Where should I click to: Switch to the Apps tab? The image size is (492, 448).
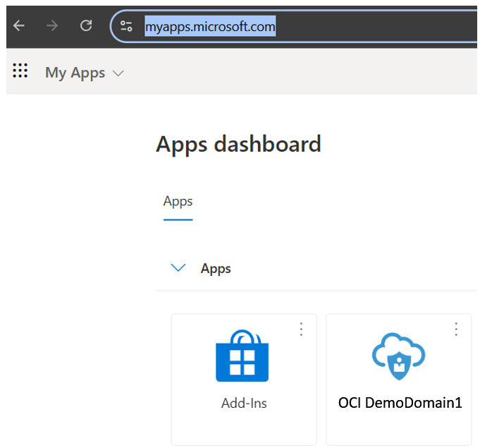click(x=178, y=202)
